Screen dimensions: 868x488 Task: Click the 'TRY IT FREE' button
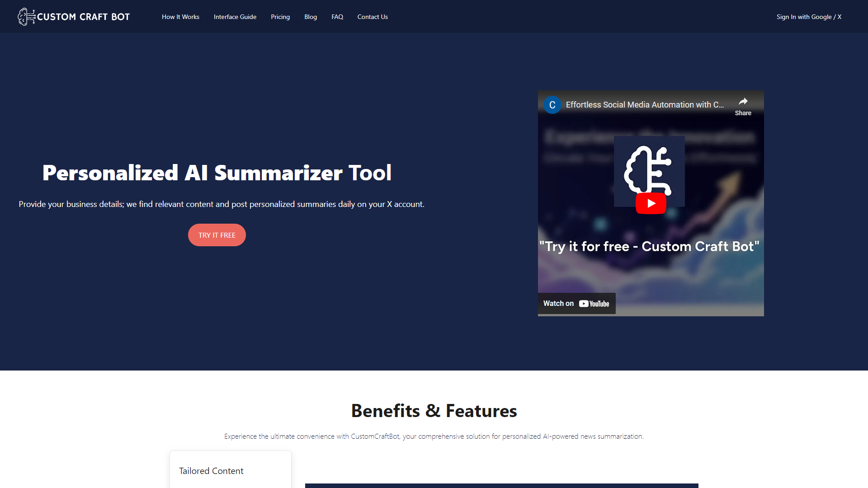217,235
